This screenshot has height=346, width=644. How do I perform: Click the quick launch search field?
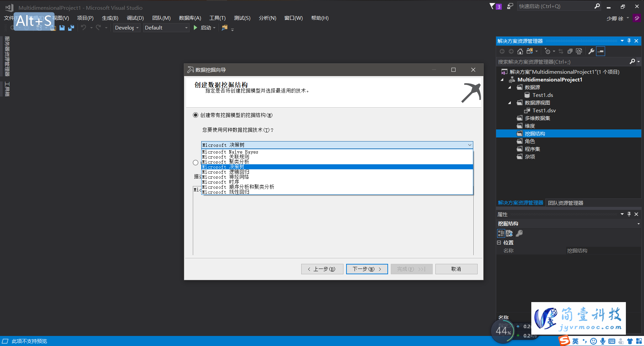[x=555, y=6]
